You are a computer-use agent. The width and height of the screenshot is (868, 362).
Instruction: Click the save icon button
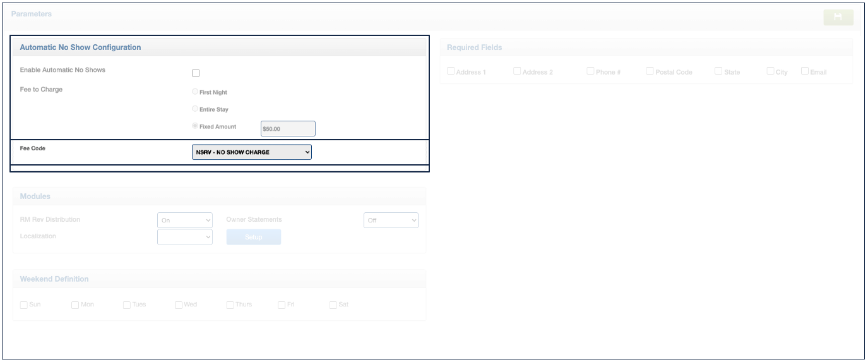coord(838,18)
